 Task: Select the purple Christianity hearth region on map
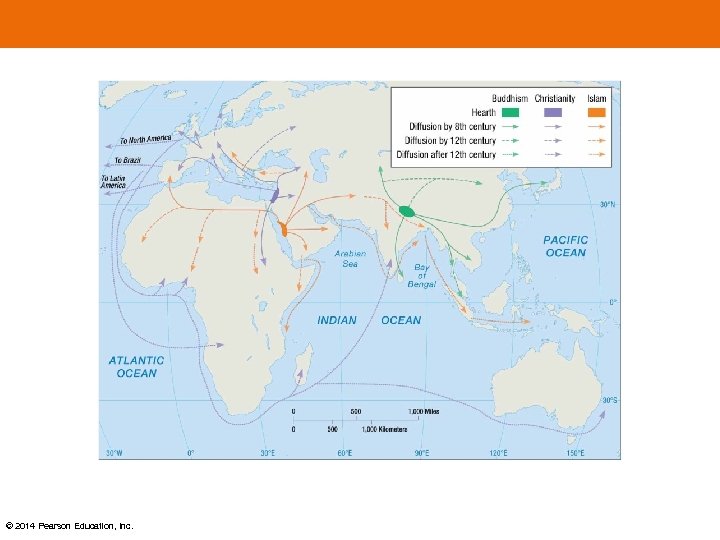pyautogui.click(x=275, y=196)
